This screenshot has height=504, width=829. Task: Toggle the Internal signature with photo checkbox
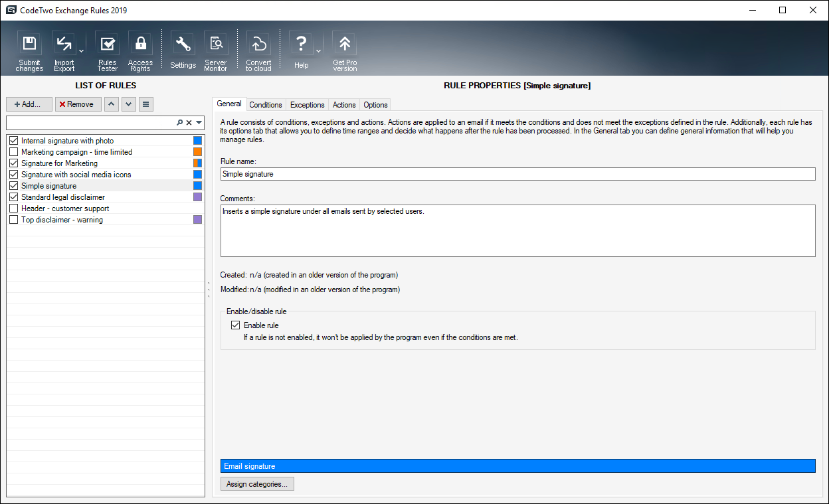[x=13, y=141]
